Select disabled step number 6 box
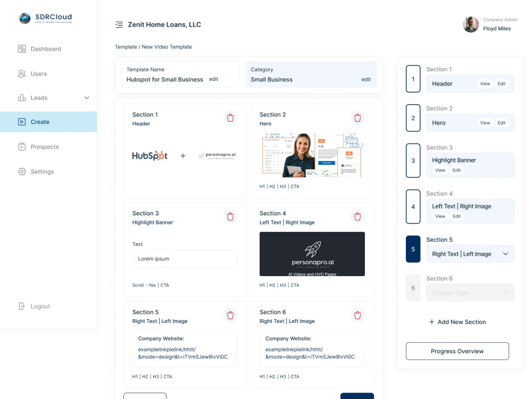Viewport: 532px width, 399px height. (x=413, y=288)
